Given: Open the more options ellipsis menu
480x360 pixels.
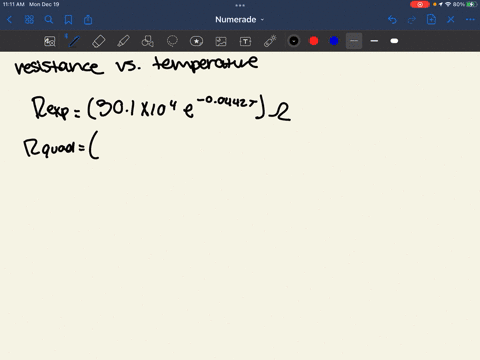Looking at the screenshot, I should [x=470, y=20].
